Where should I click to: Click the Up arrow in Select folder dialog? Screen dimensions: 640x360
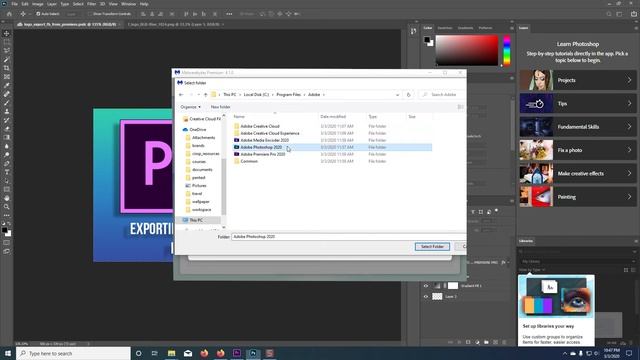pyautogui.click(x=205, y=95)
